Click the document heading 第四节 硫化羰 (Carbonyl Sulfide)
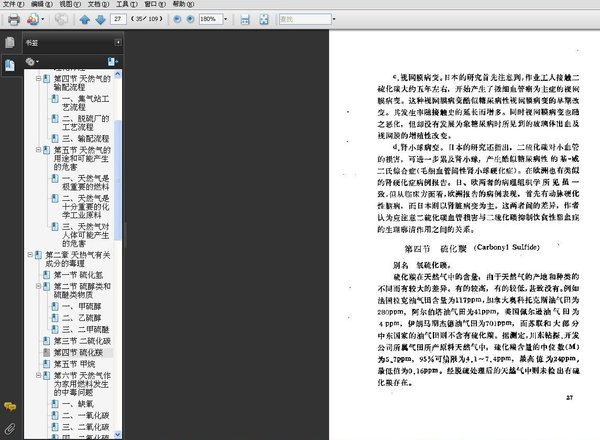 [472, 248]
